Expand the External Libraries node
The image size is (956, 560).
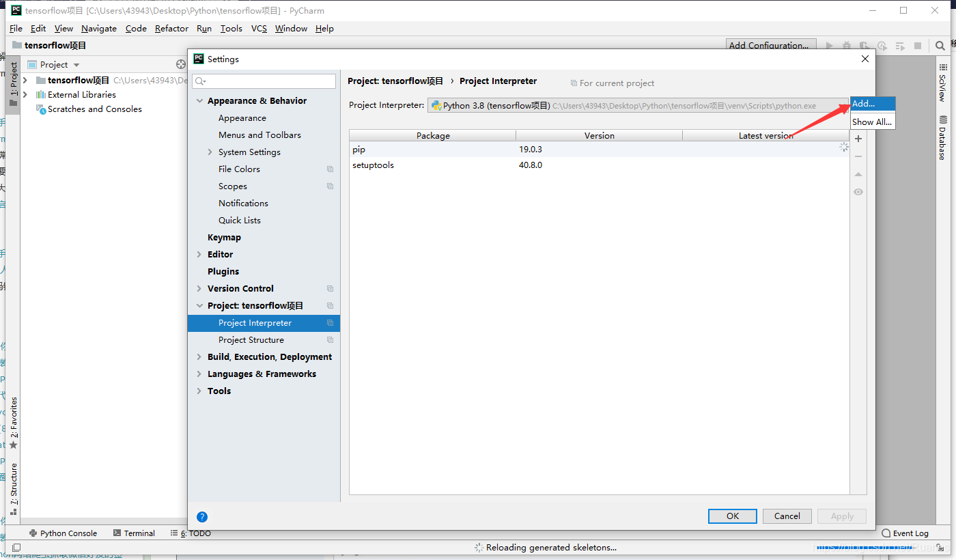pyautogui.click(x=25, y=95)
